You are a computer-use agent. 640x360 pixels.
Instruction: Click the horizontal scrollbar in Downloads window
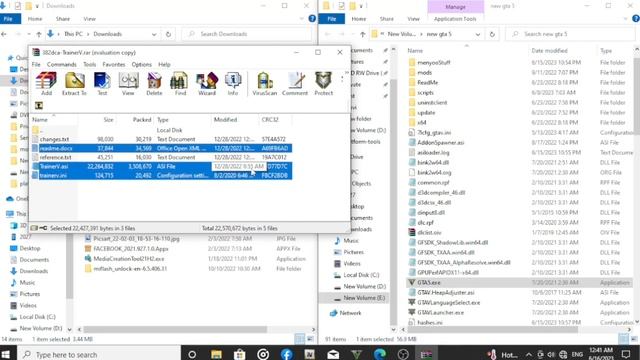click(176, 329)
